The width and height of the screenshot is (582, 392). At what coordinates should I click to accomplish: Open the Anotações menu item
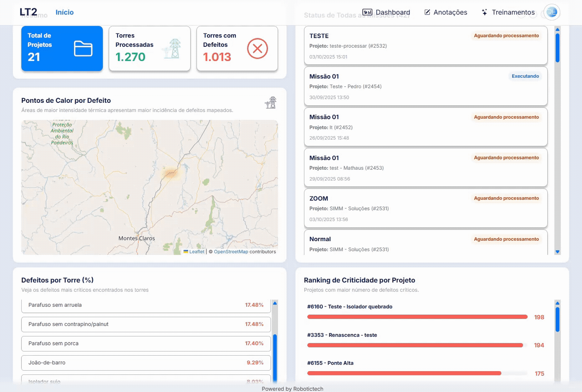coord(446,13)
